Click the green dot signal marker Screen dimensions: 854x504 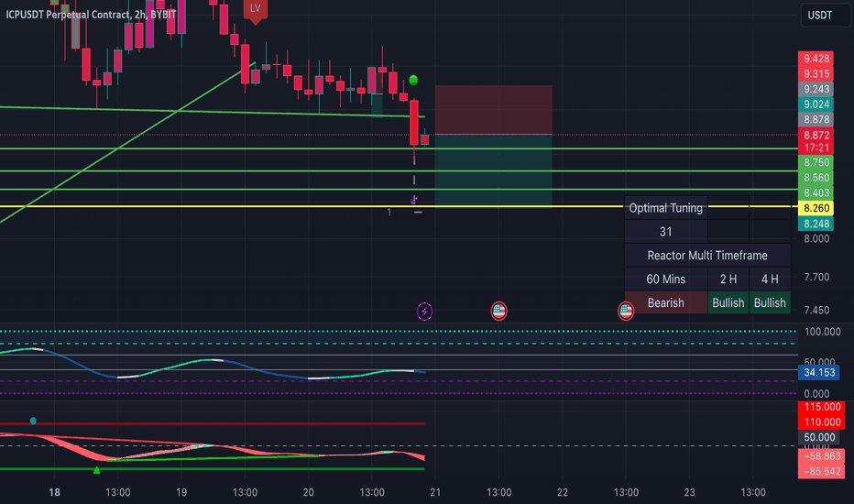click(413, 80)
